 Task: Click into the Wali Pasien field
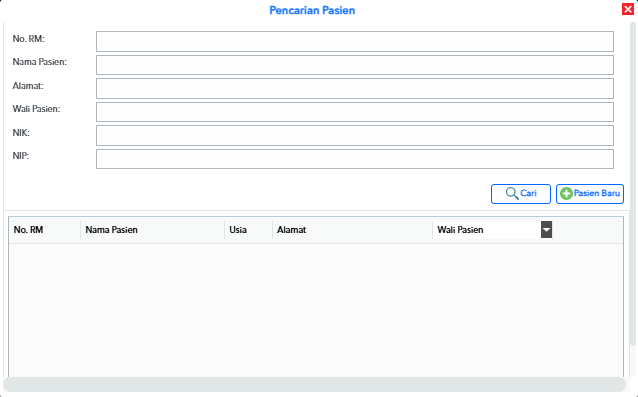[x=355, y=112]
